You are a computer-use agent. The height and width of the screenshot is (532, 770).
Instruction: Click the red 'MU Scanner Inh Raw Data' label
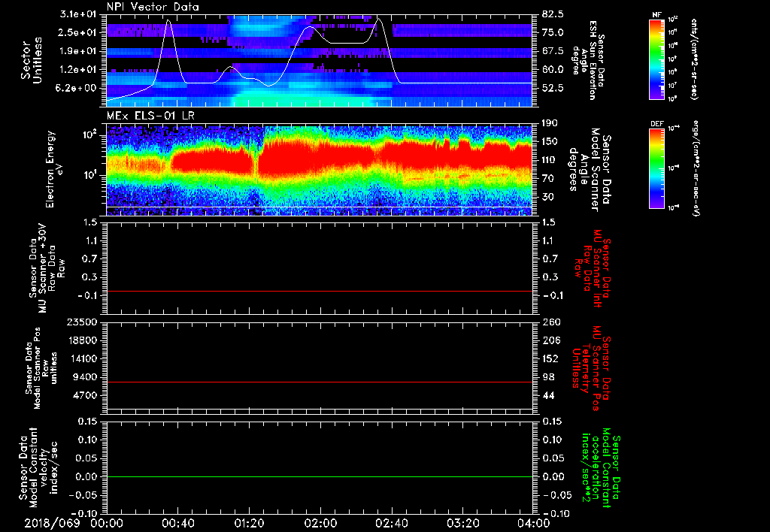[591, 268]
